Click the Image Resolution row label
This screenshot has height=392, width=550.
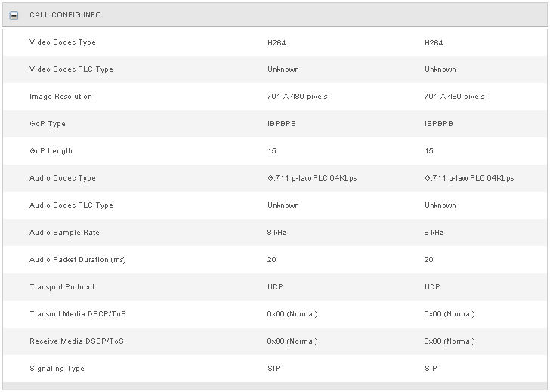click(60, 97)
